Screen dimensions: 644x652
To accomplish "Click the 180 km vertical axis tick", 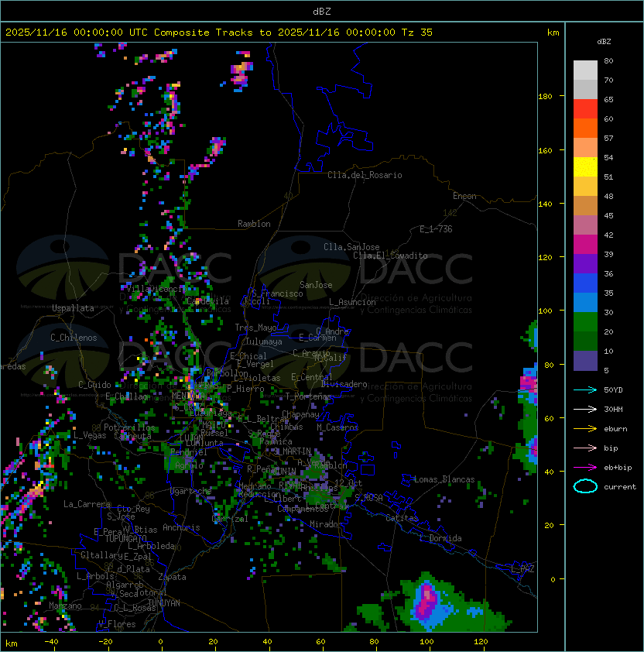I will 545,97.
